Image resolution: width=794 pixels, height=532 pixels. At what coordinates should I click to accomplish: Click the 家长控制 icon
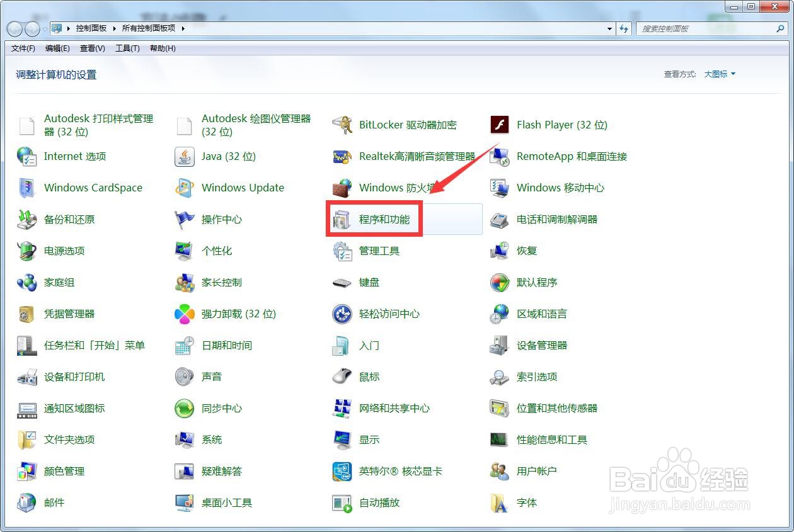185,282
